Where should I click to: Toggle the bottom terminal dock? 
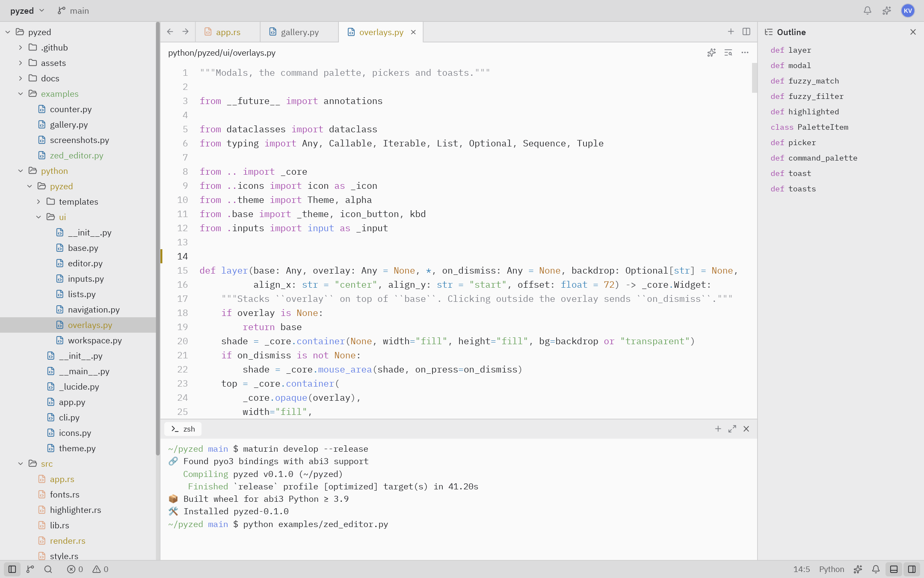click(x=894, y=569)
